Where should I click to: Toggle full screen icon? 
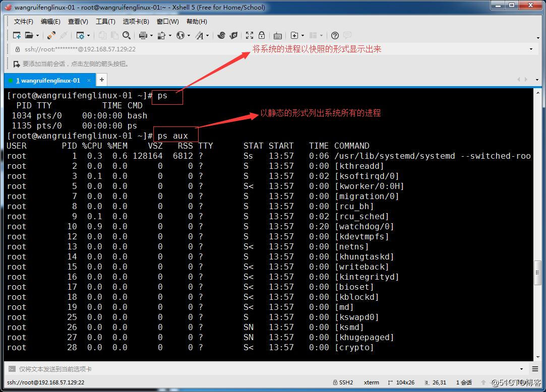(x=250, y=35)
